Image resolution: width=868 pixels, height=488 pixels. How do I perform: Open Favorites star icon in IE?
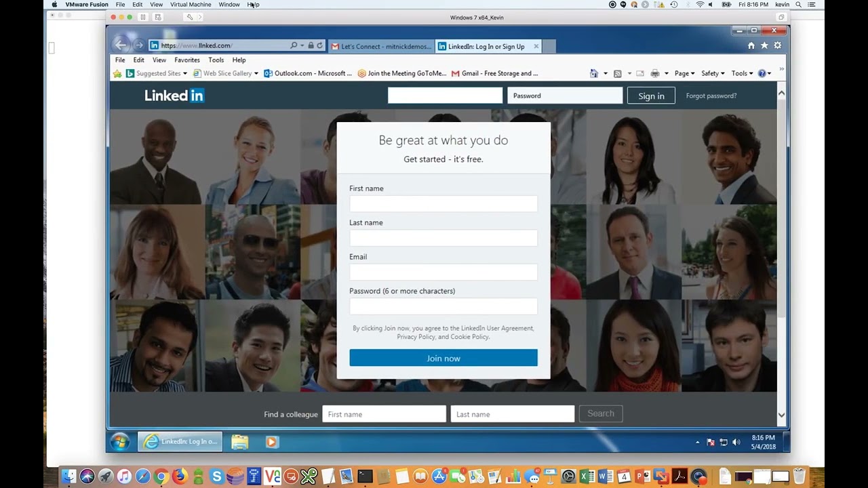(x=764, y=45)
